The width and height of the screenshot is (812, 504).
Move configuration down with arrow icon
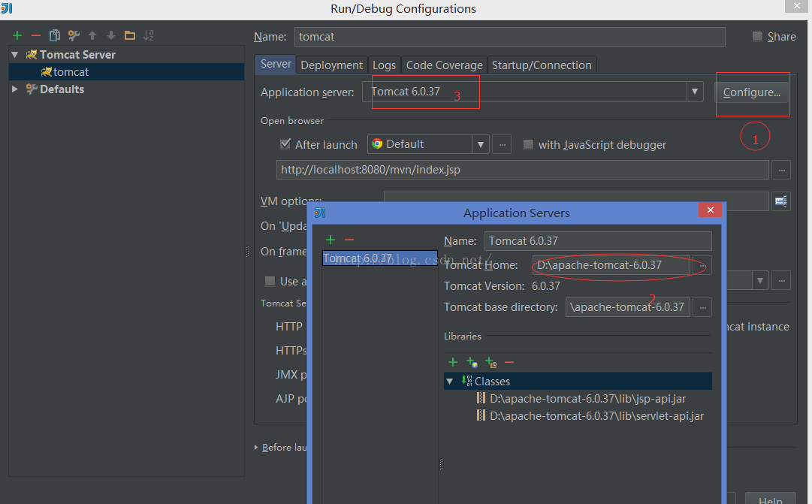tap(111, 35)
